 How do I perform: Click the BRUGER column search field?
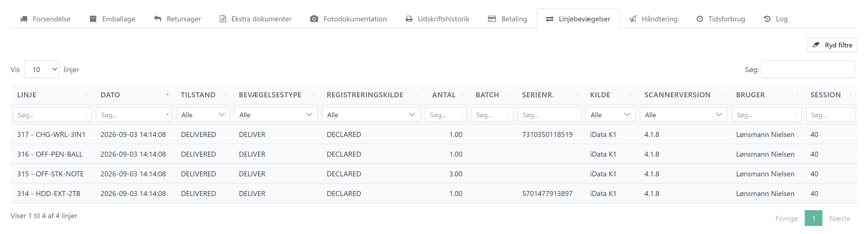[766, 115]
